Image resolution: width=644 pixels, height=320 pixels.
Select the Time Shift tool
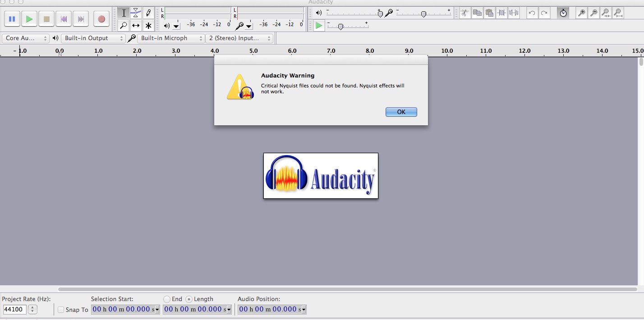pos(136,26)
